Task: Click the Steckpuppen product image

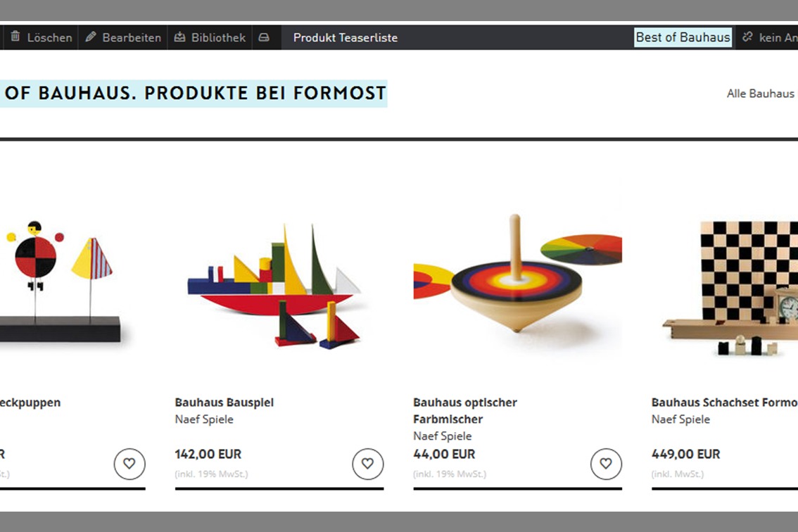Action: (x=60, y=281)
